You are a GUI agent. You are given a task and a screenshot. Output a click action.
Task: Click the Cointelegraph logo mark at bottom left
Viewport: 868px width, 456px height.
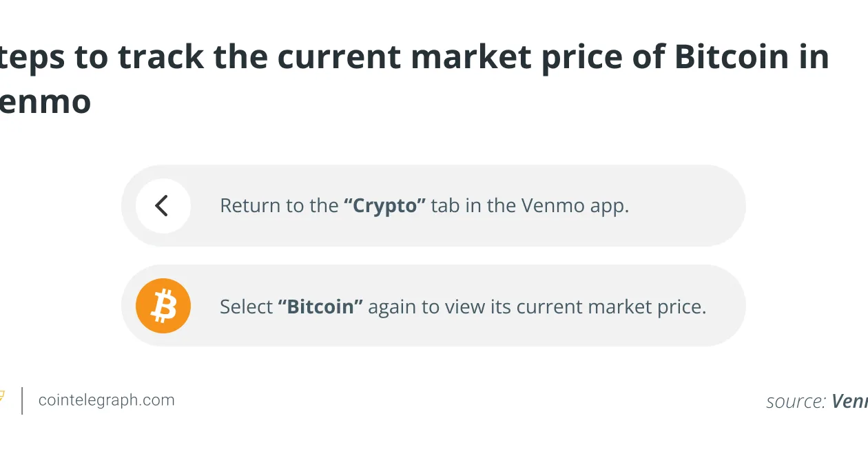(x=2, y=397)
